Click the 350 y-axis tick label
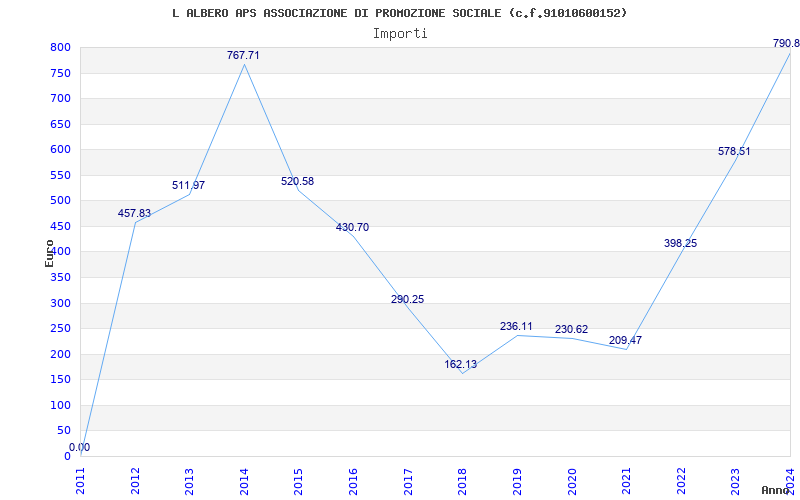This screenshot has height=500, width=800. pos(60,278)
